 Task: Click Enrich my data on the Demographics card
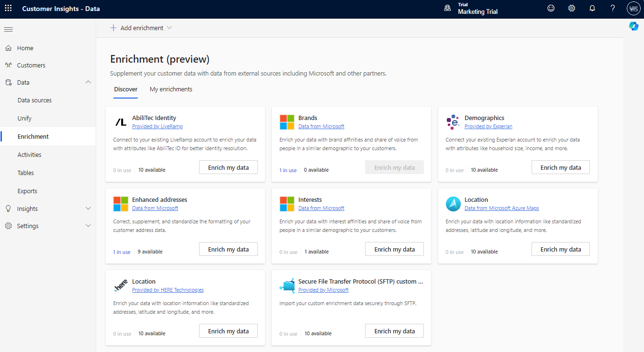[x=560, y=167]
